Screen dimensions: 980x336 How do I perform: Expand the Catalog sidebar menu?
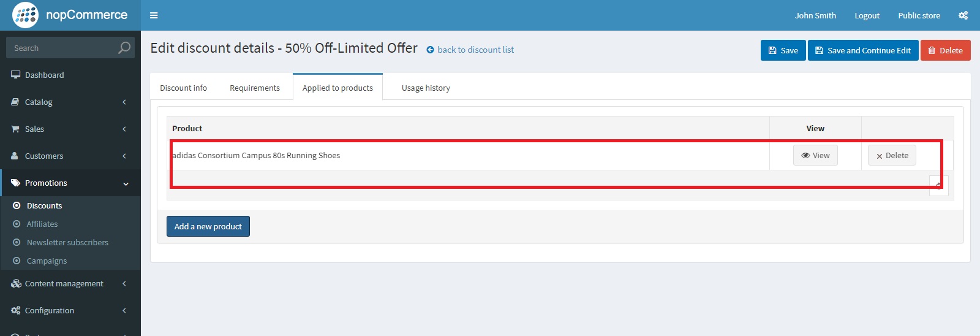[70, 102]
